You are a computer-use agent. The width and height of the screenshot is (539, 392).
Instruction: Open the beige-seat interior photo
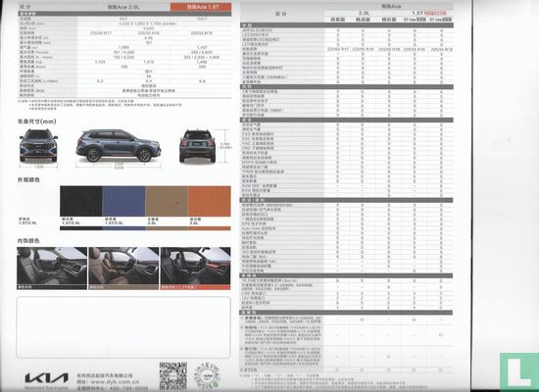[123, 269]
